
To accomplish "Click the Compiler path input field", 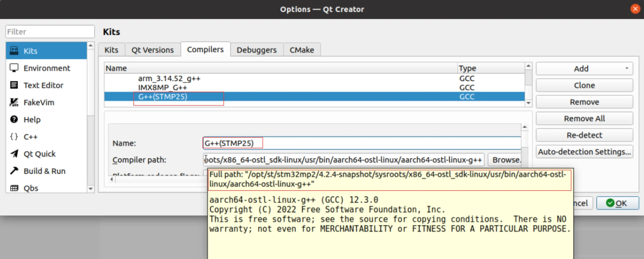I will pyautogui.click(x=344, y=160).
